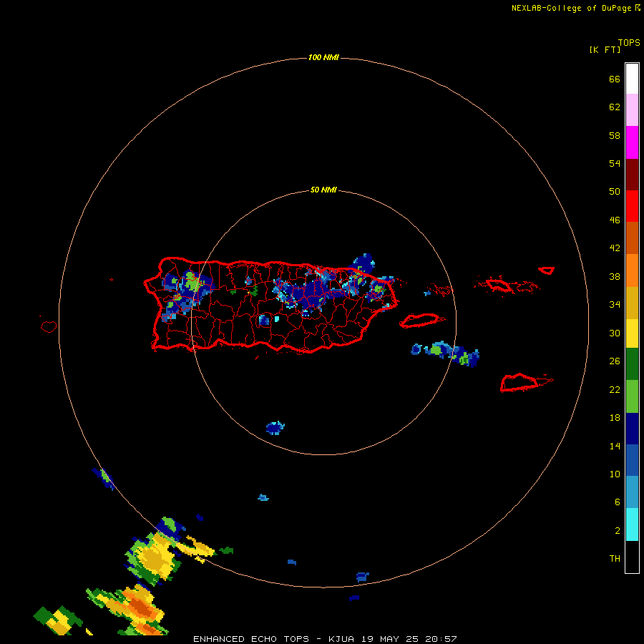The width and height of the screenshot is (644, 644).
Task: Click the "22" legend value
Action: tap(615, 390)
